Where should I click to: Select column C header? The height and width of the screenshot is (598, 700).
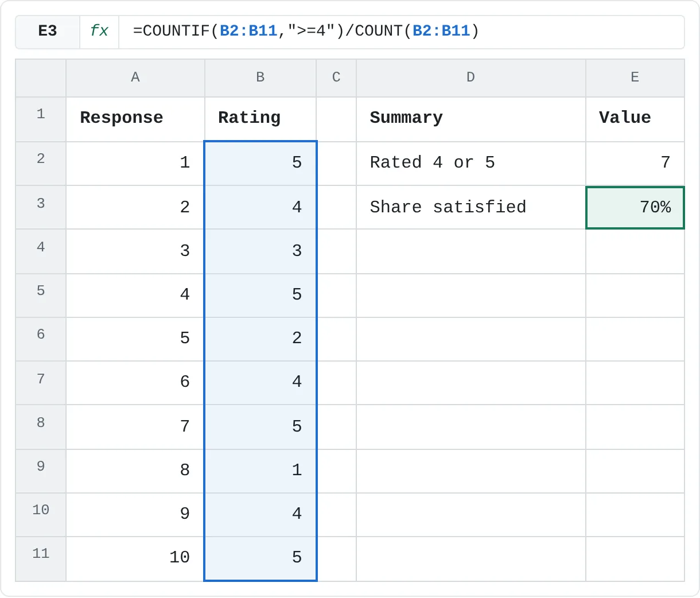click(336, 77)
